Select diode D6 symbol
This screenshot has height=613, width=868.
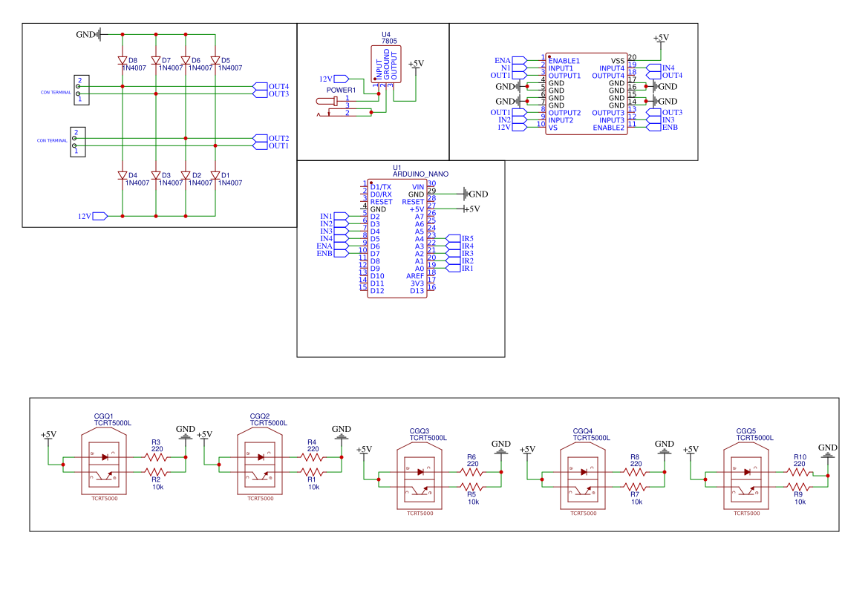(x=186, y=60)
